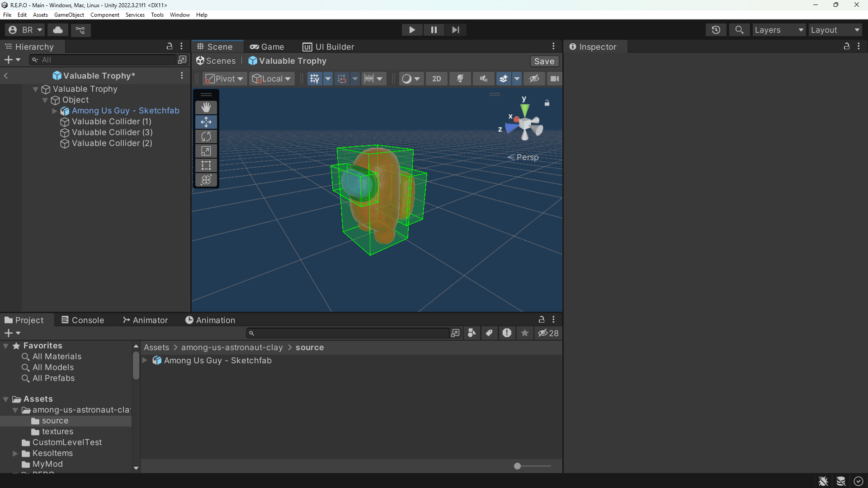
Task: Open the version control history panel
Action: coord(716,30)
